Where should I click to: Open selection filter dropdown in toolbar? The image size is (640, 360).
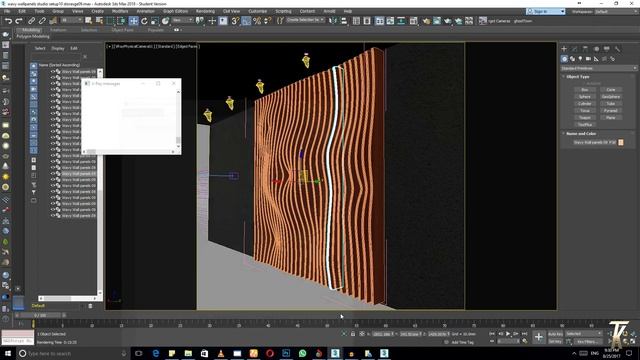(x=71, y=20)
